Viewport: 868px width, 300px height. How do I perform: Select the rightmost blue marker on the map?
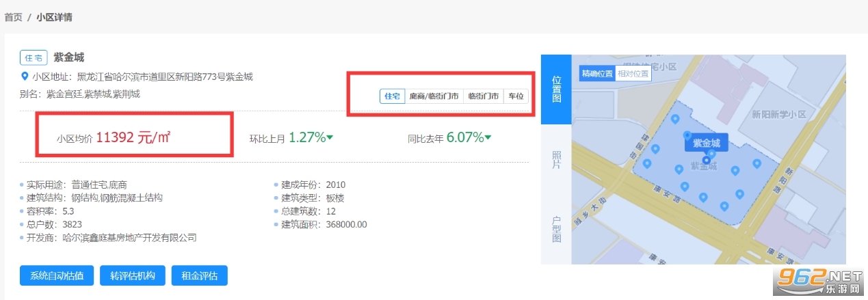click(x=757, y=163)
